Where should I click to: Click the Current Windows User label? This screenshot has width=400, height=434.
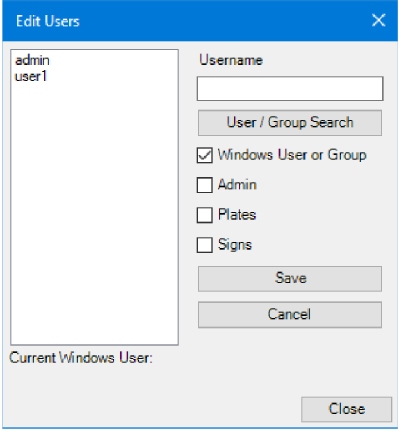click(81, 358)
